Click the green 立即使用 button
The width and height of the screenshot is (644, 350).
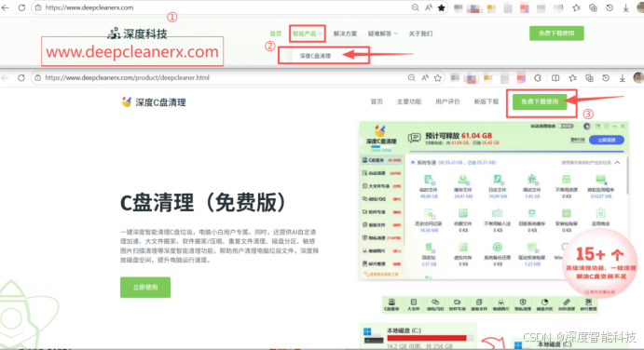coord(145,288)
